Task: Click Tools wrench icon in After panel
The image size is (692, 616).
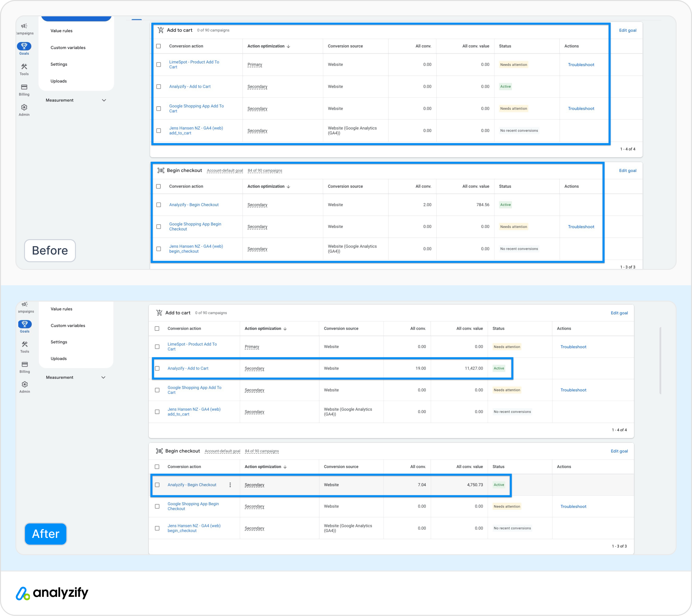Action: [25, 344]
